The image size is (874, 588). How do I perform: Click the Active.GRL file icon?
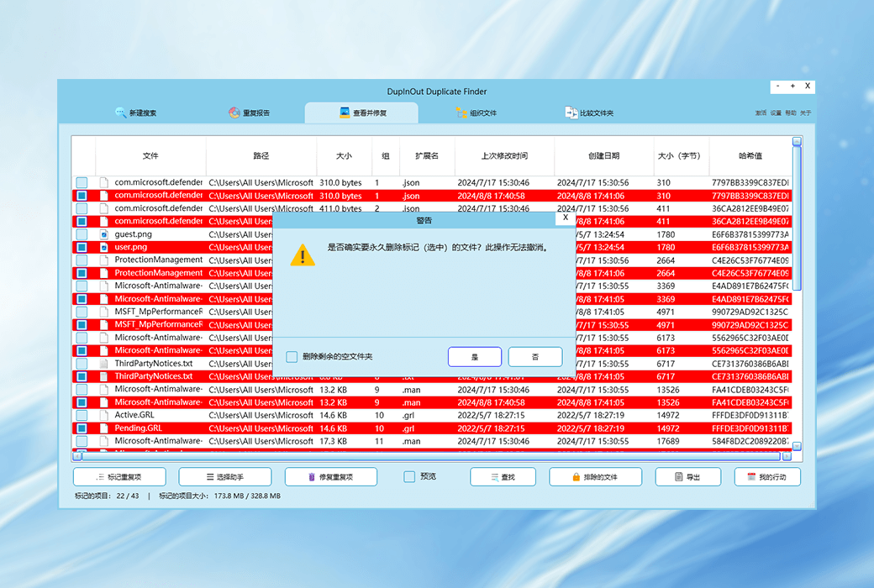(103, 415)
